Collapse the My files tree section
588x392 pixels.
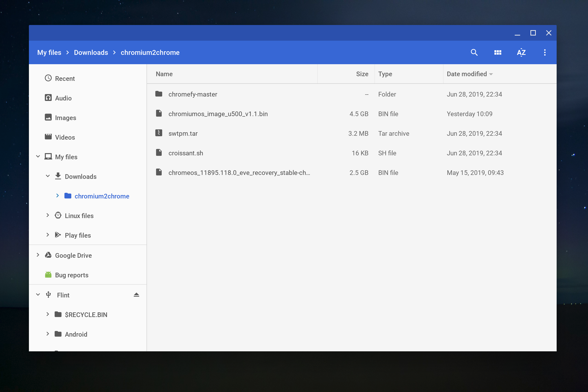pyautogui.click(x=38, y=157)
